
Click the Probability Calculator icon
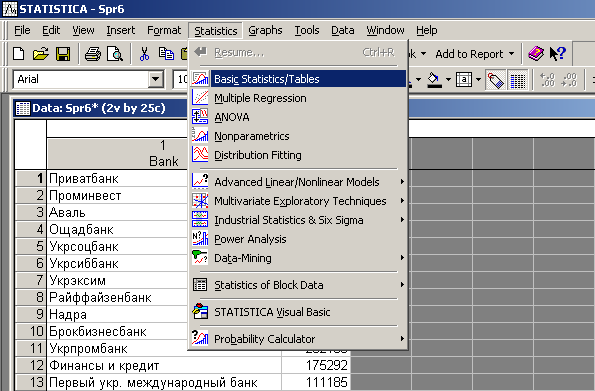click(200, 338)
